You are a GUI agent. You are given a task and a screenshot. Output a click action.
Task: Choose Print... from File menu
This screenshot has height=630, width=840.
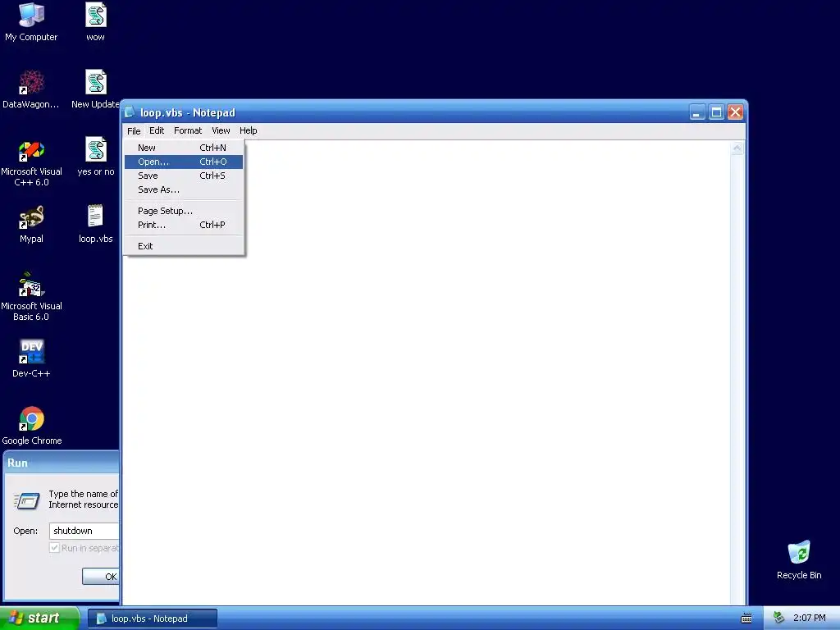point(184,225)
